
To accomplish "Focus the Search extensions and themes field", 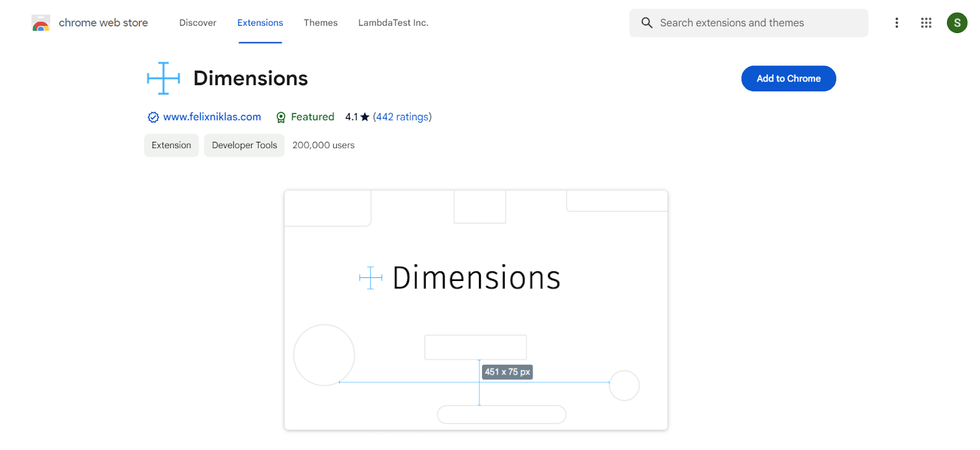I will pyautogui.click(x=748, y=23).
